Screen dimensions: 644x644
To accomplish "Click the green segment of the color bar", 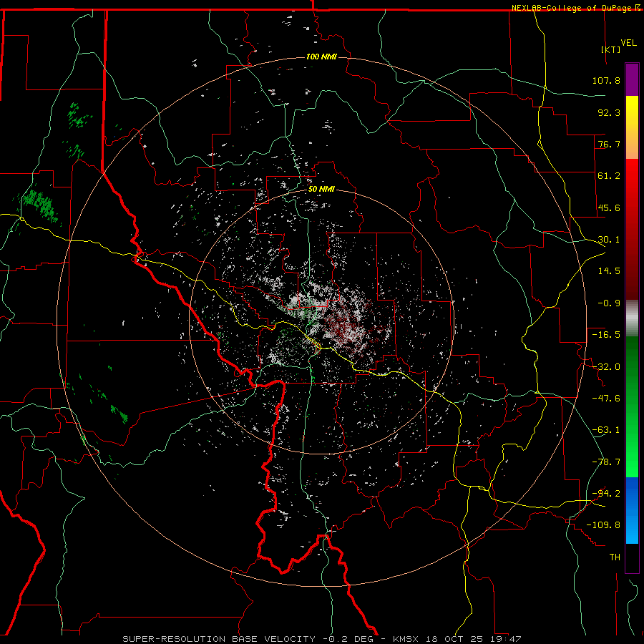I will [632, 406].
